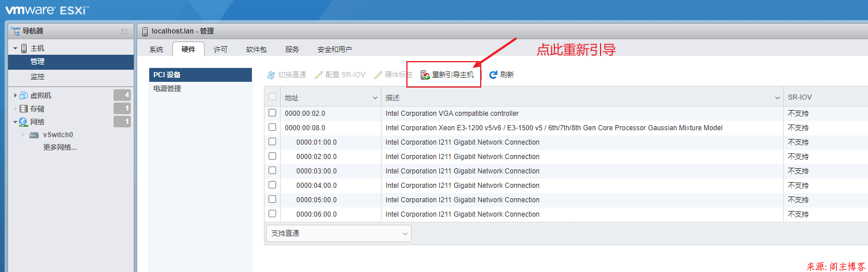Click the refresh arrow icon
Screen dimensions: 868x272
coord(493,75)
